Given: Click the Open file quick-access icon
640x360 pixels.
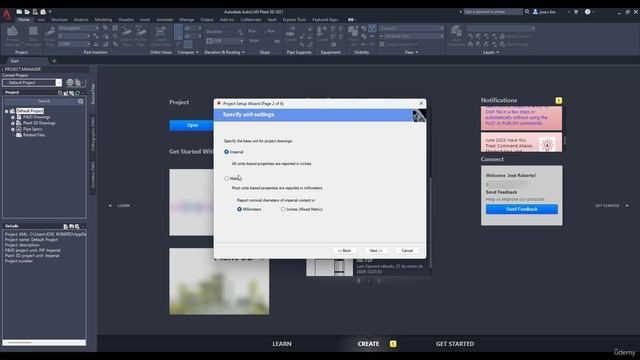Looking at the screenshot, I should click(x=27, y=12).
